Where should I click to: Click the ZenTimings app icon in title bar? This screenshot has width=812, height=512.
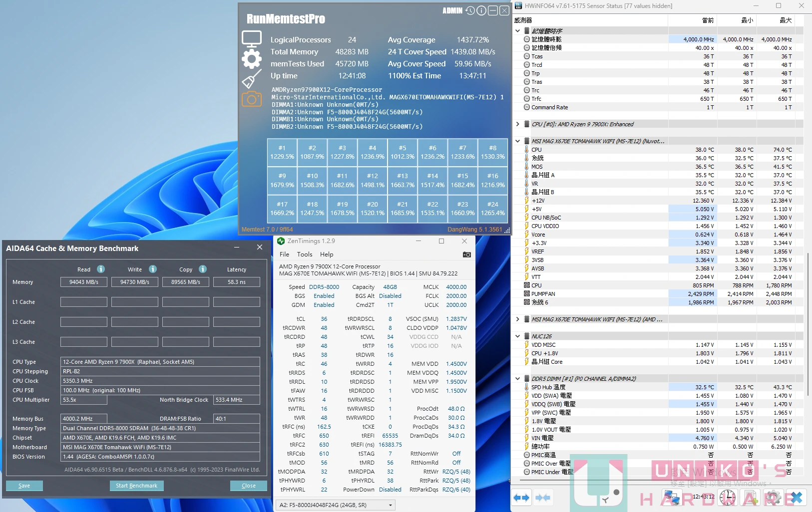[281, 241]
